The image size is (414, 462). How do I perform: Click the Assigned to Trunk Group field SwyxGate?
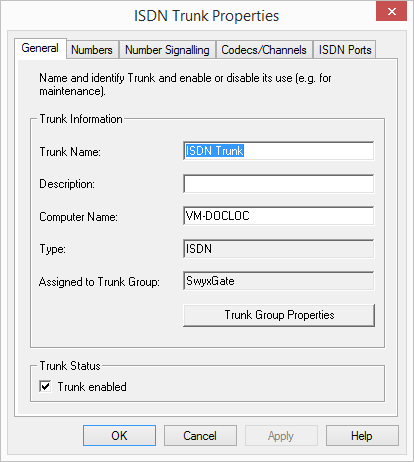[x=279, y=281]
